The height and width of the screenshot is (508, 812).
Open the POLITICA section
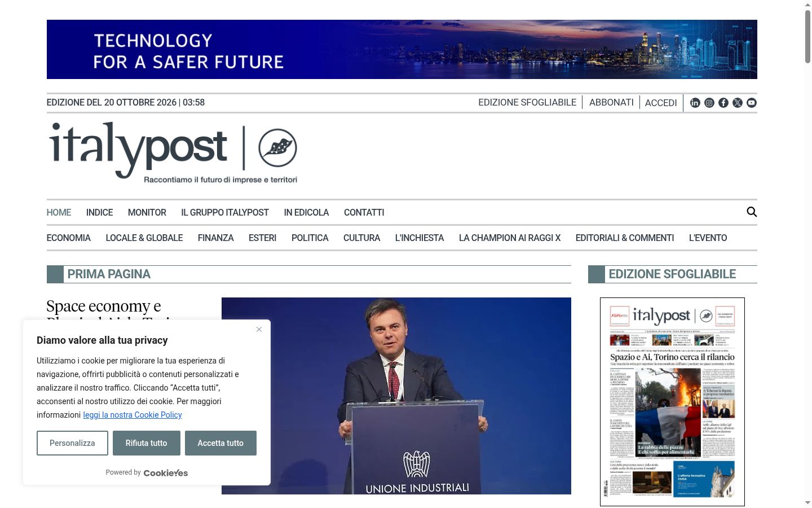tap(310, 238)
